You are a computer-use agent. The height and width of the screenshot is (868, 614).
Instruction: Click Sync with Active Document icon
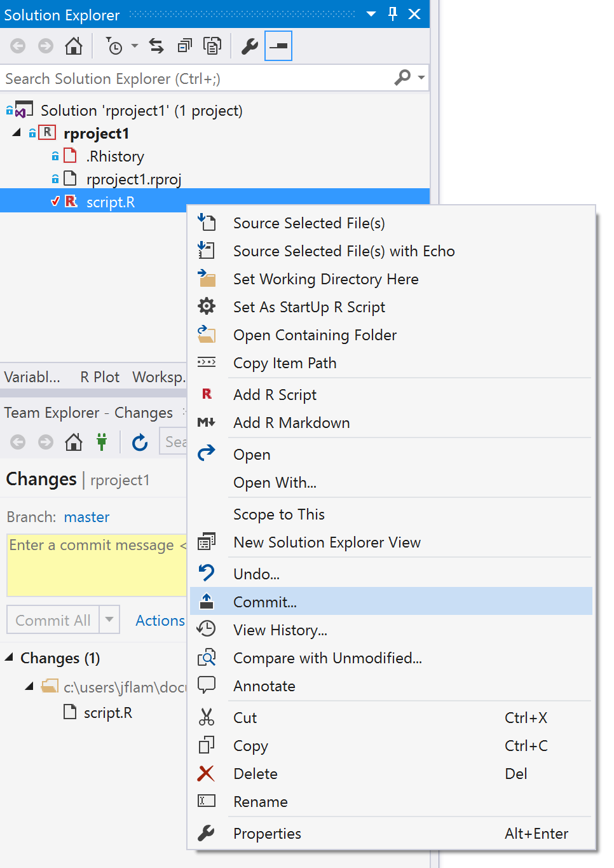point(156,46)
